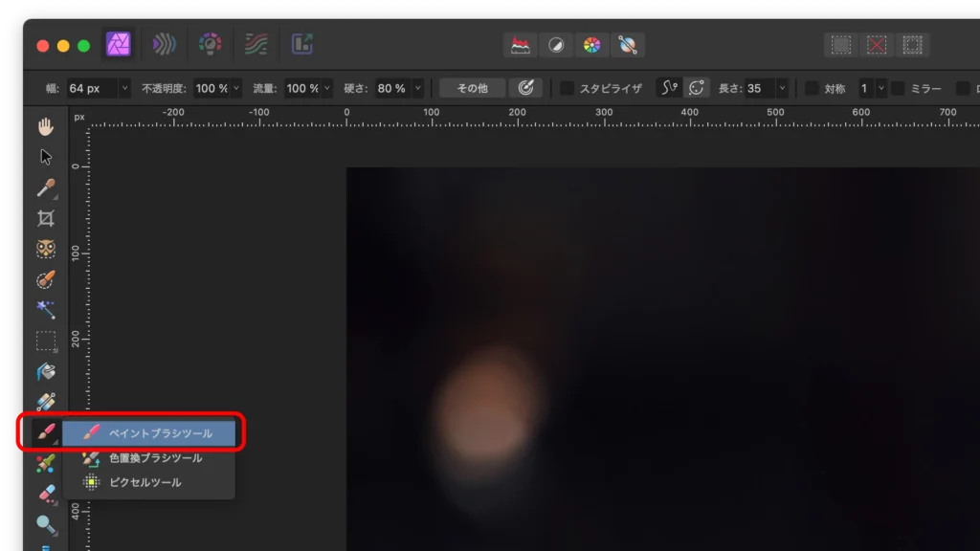
Task: Toggle the 対称 checkbox
Action: click(x=812, y=88)
